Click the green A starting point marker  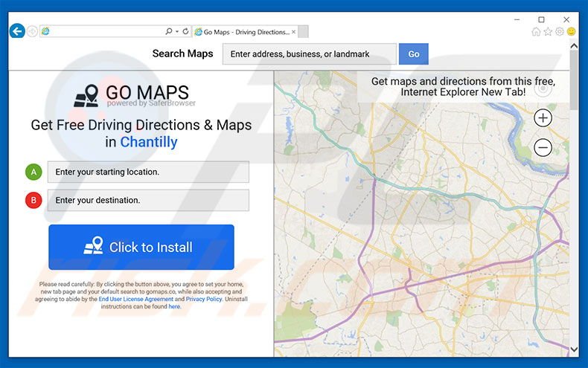coord(33,172)
